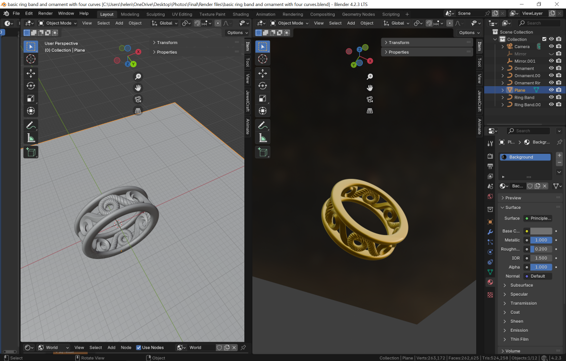
Task: Expand the Camera tree item
Action: point(502,47)
